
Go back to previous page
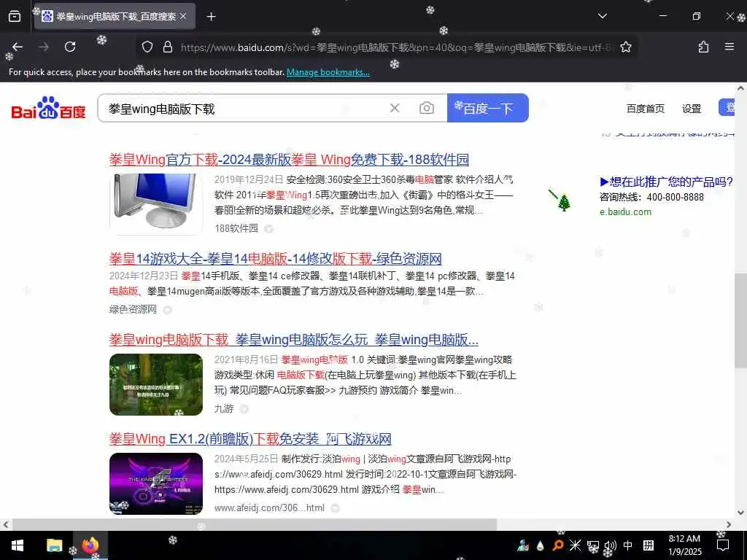pos(18,47)
